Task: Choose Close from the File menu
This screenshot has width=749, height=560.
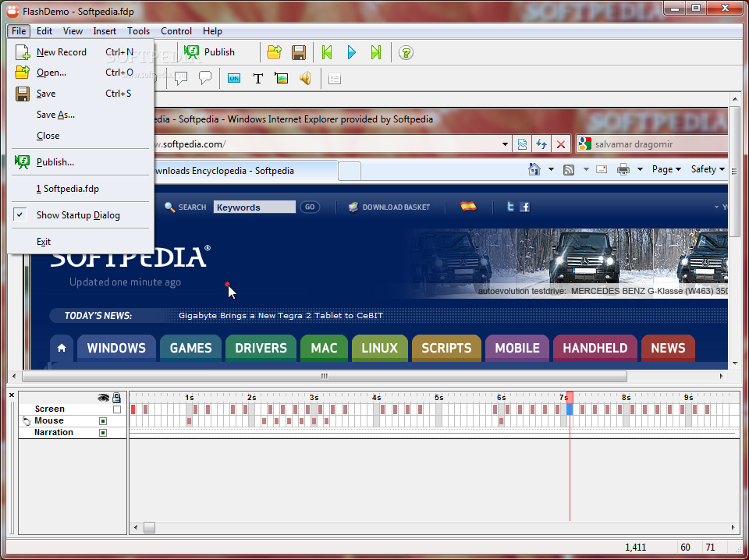Action: pos(80,136)
